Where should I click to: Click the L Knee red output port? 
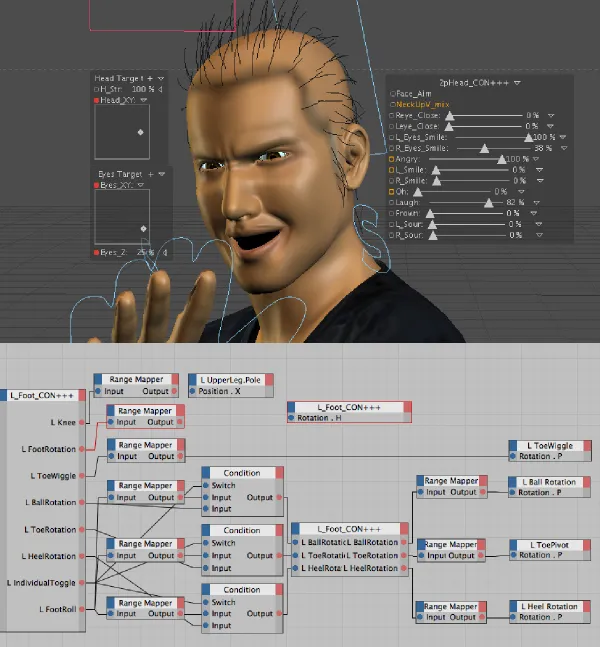(82, 422)
